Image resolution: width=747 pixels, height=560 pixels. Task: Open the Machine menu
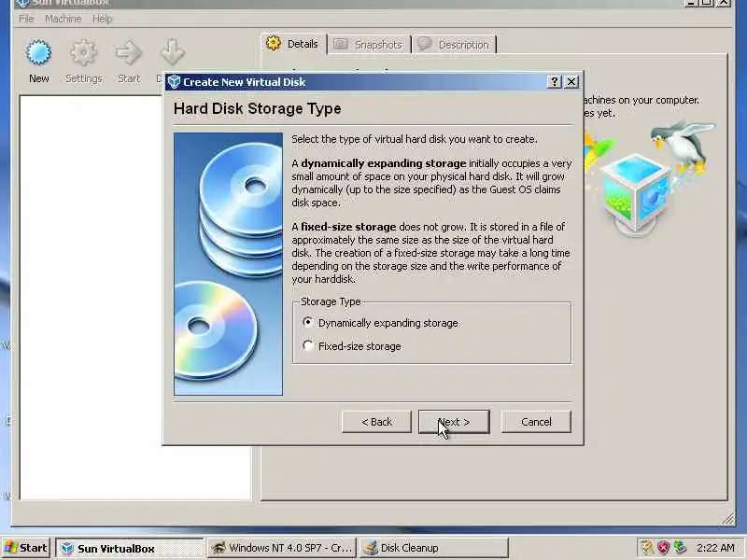(x=63, y=19)
